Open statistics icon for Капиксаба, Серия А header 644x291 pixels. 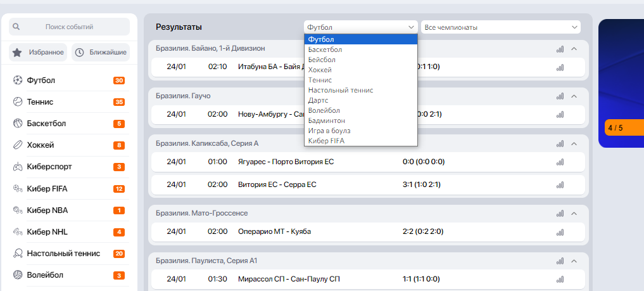pyautogui.click(x=560, y=144)
